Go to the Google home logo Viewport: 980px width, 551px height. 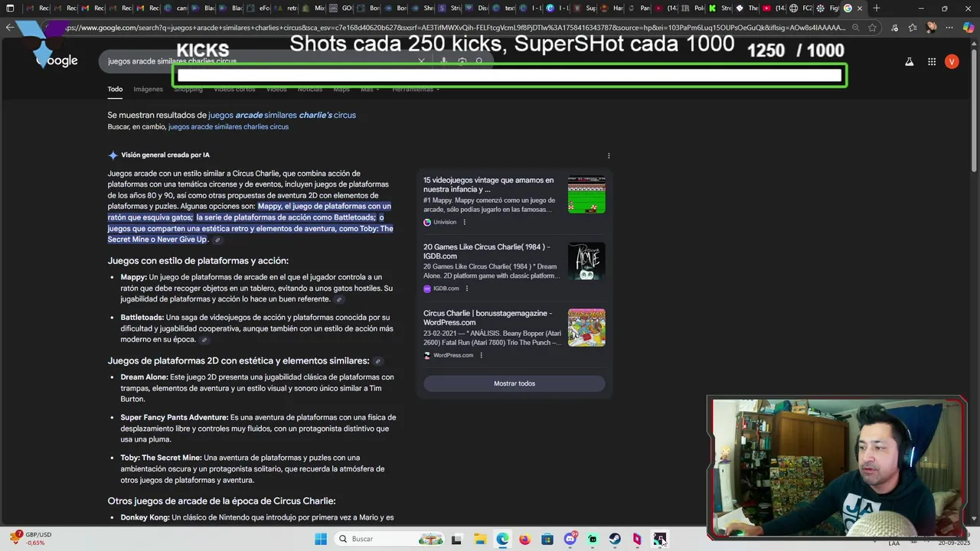click(x=57, y=60)
